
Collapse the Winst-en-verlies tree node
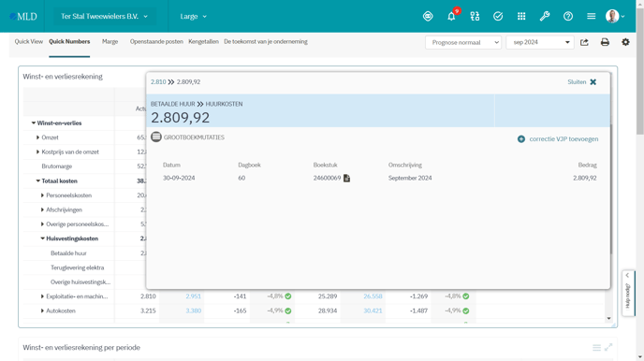coord(34,123)
